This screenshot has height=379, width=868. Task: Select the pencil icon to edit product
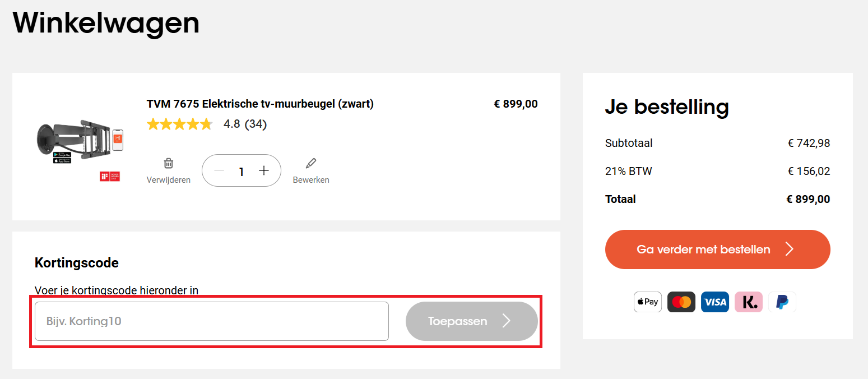point(310,164)
